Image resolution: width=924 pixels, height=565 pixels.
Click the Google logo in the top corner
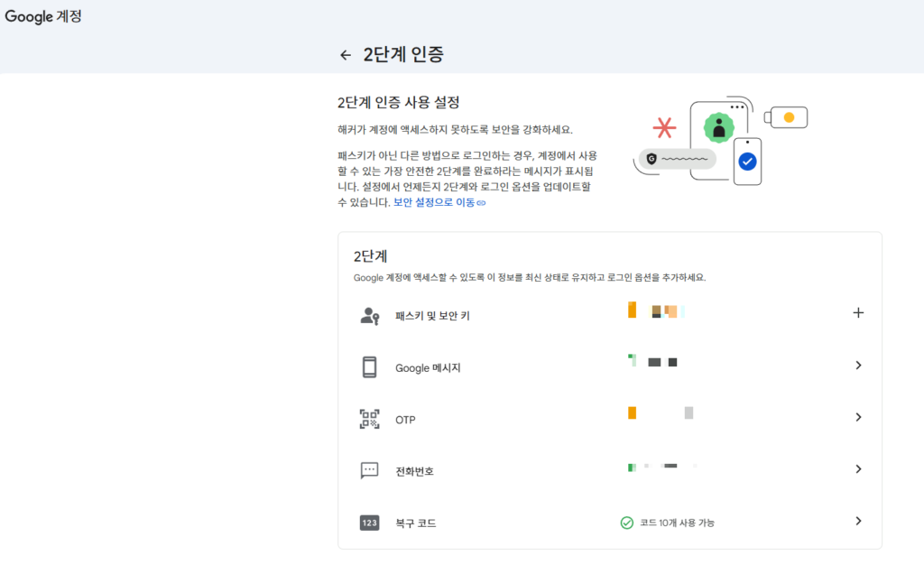coord(27,15)
